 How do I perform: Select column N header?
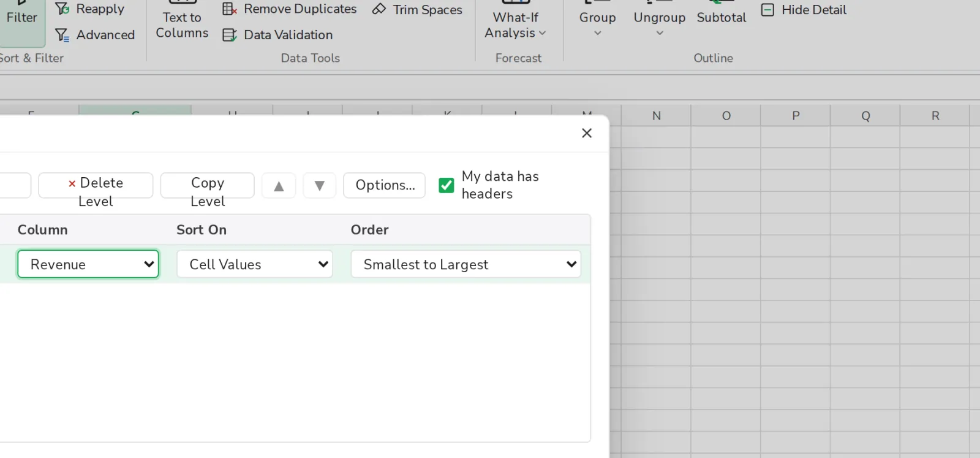(x=657, y=116)
